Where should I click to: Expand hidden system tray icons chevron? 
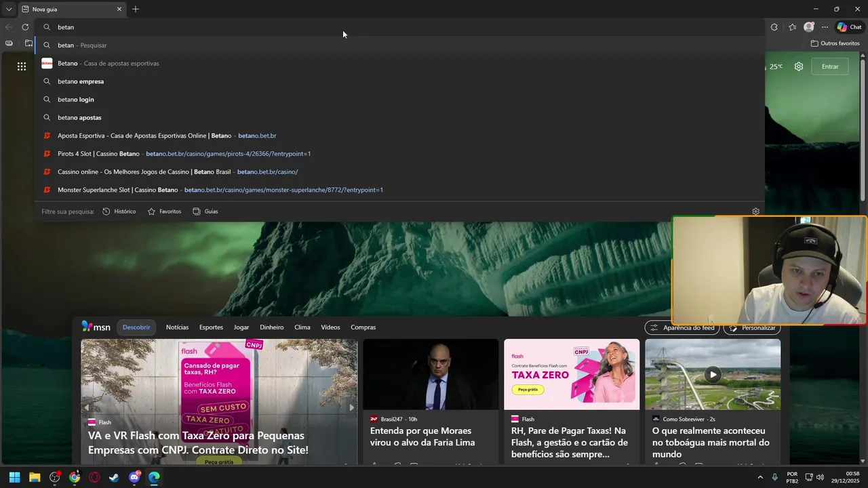[x=760, y=477]
